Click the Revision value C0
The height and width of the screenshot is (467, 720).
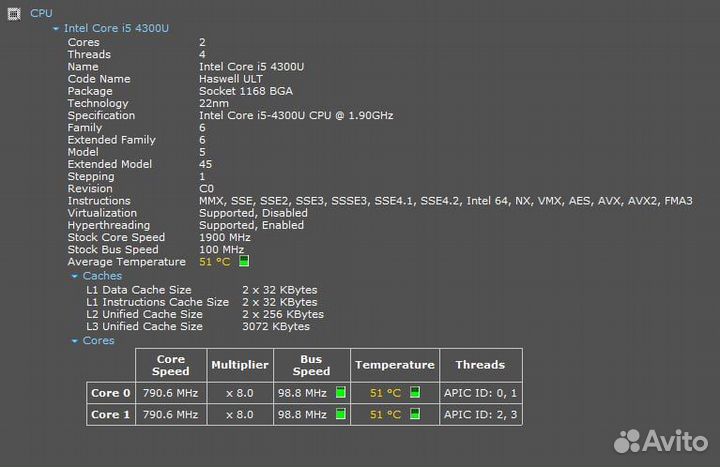207,189
